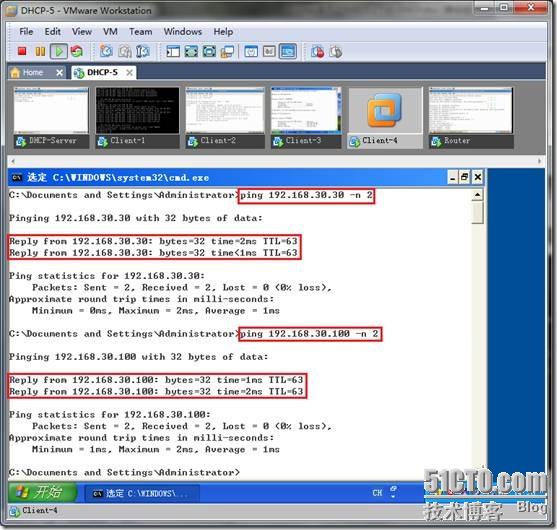Click the thumbnail strip right scroll arrow
Screen dimensions: 557x530
(x=540, y=161)
